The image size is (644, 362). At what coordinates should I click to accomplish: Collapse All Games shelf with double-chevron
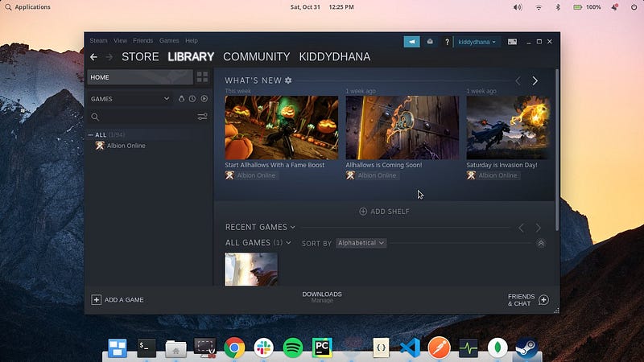pos(541,244)
